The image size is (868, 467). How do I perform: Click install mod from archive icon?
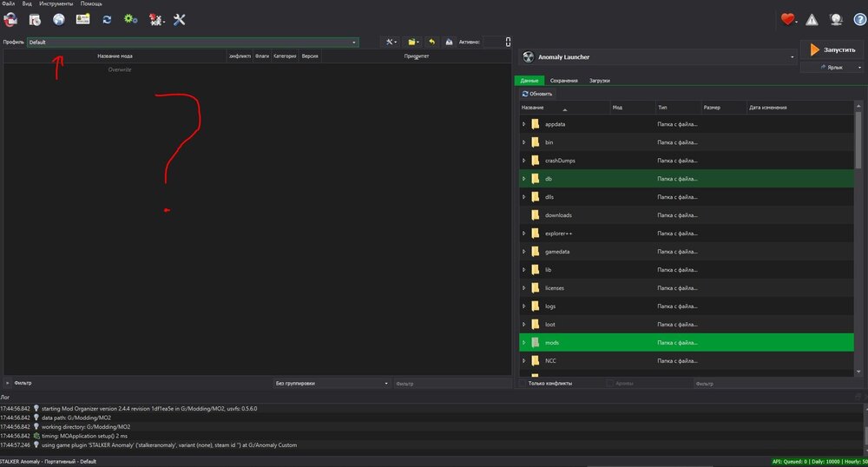[x=35, y=19]
